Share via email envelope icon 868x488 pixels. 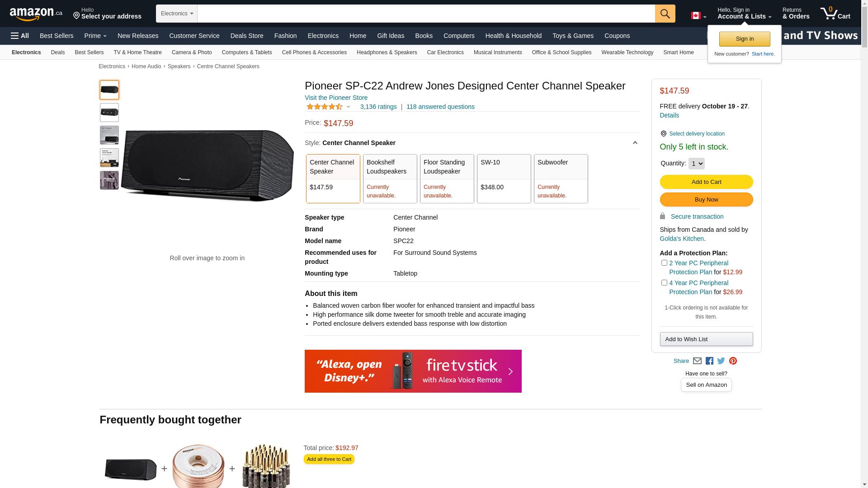coord(697,361)
